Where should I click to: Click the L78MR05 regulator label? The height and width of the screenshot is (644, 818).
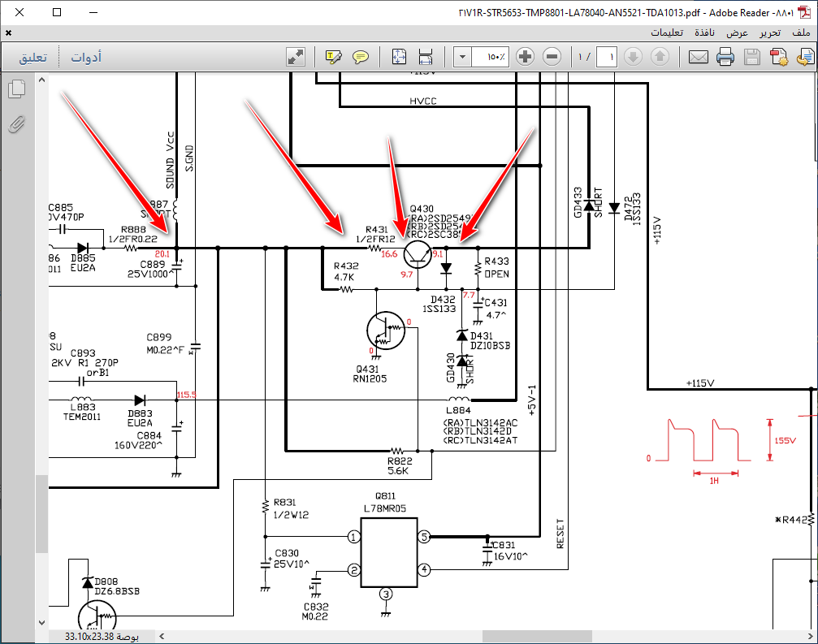pyautogui.click(x=385, y=508)
